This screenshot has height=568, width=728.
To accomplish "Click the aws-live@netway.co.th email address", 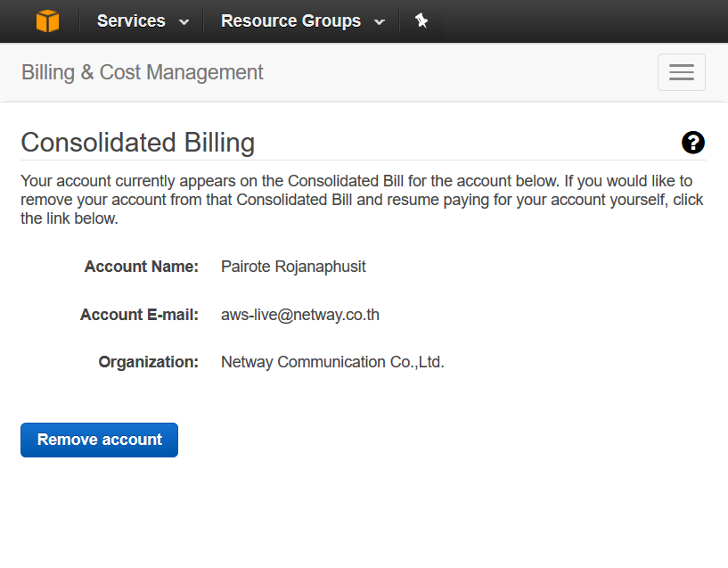I will pyautogui.click(x=300, y=315).
